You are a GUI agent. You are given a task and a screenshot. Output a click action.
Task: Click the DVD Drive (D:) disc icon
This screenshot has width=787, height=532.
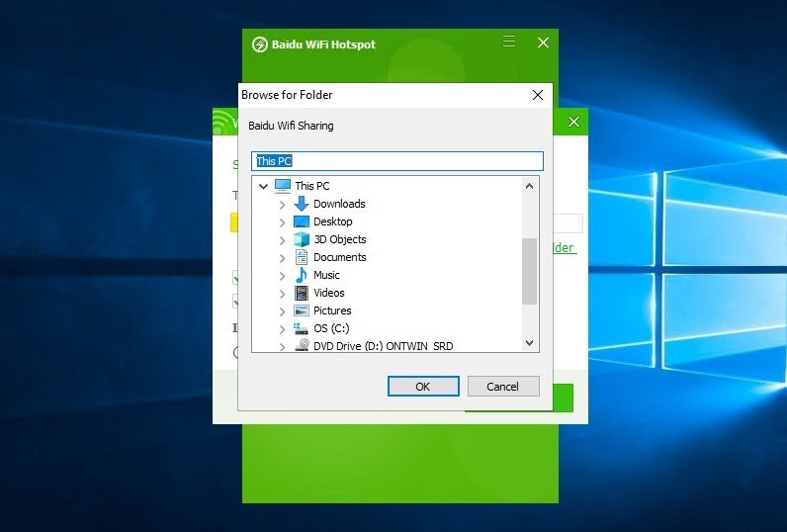coord(302,345)
